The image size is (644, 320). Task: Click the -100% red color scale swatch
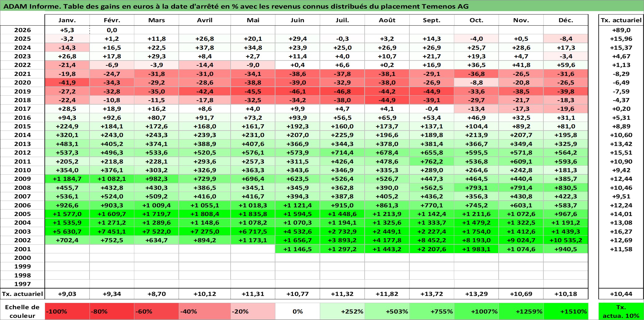point(67,311)
